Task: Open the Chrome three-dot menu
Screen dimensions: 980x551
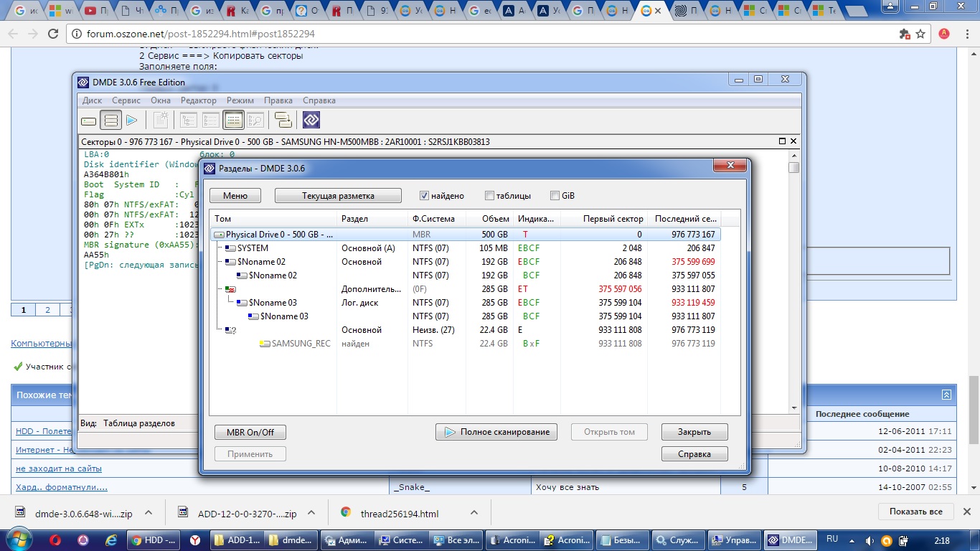Action: (966, 34)
